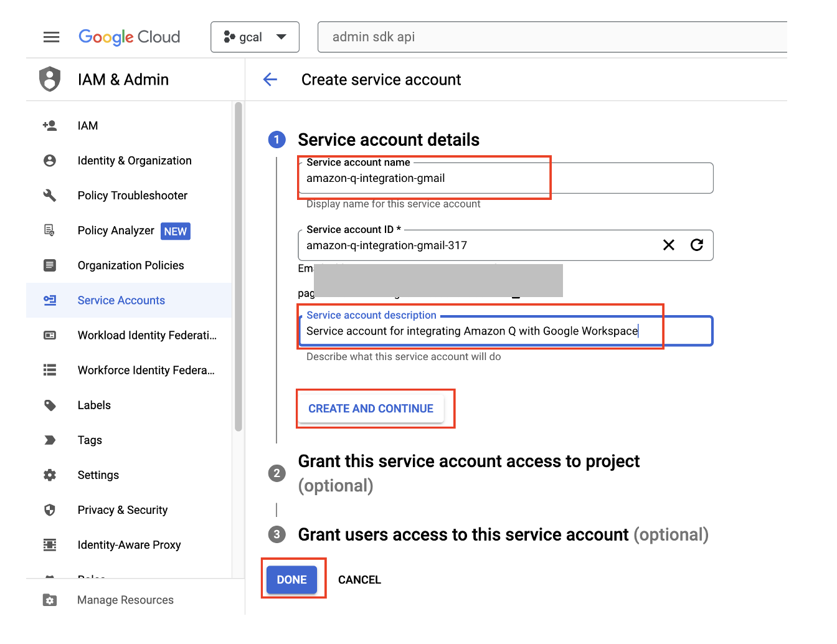Image resolution: width=837 pixels, height=644 pixels.
Task: Go back using the arrow icon
Action: (270, 80)
